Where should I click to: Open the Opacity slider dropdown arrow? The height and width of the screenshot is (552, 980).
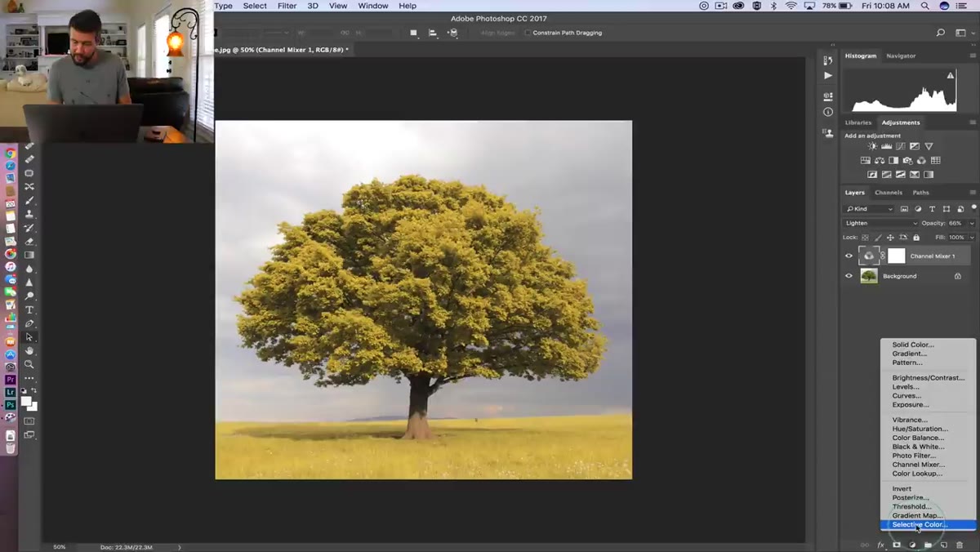tap(972, 223)
